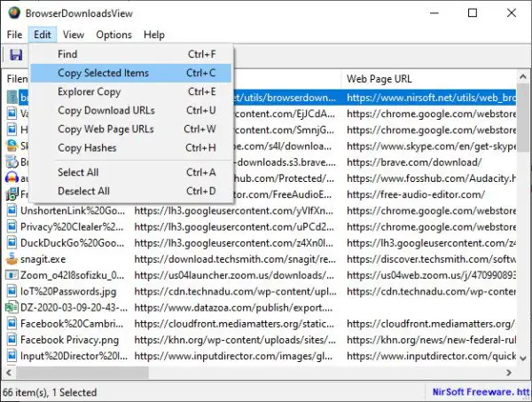Screen dimensions: 532x402
Task: Click the www.fosshub.com/Audacity web page URL
Action: pyautogui.click(x=432, y=178)
